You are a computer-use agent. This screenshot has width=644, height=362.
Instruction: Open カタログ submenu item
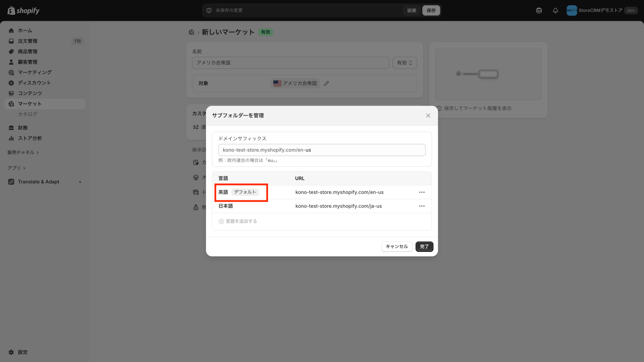tap(28, 114)
